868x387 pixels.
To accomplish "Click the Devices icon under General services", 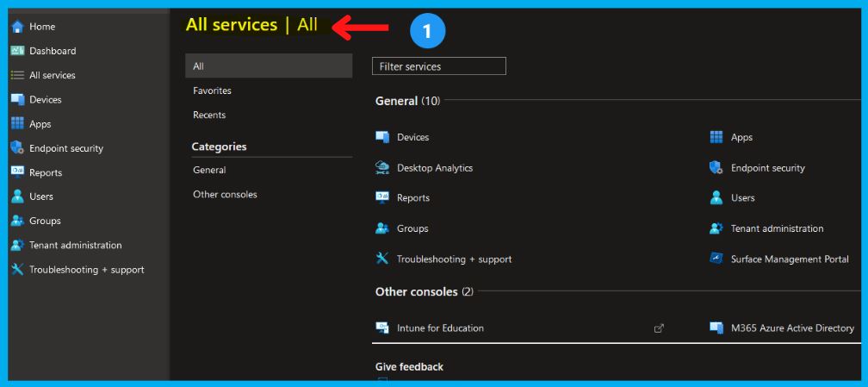I will tap(382, 138).
